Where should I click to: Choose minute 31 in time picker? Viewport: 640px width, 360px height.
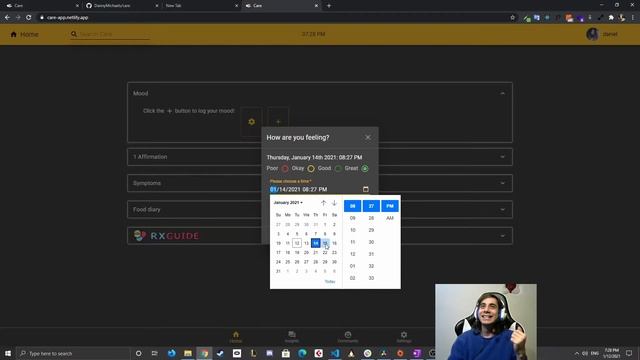pos(371,254)
